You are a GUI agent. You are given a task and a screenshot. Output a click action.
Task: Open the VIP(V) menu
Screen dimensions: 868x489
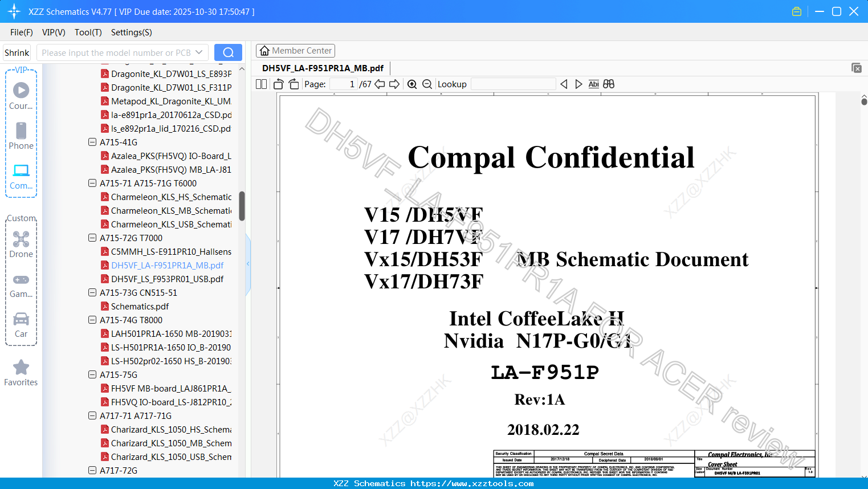[x=54, y=32]
